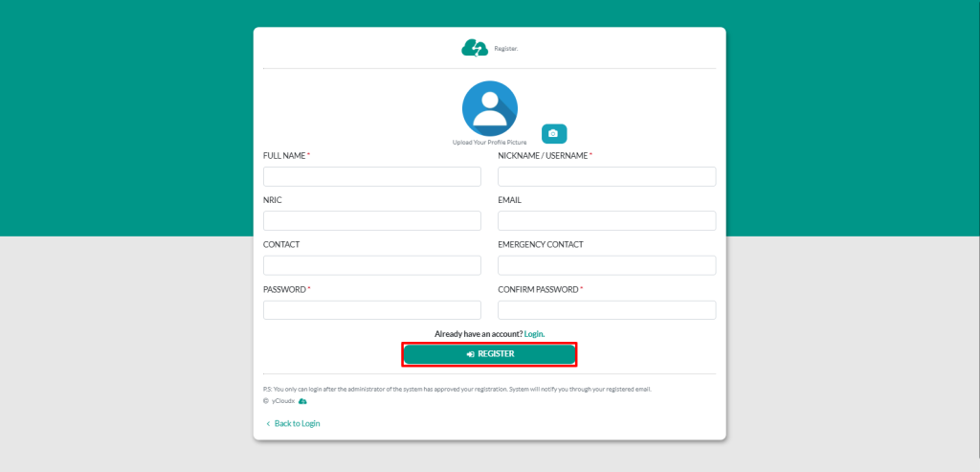Click the Password input field
The height and width of the screenshot is (472, 980).
coord(371,310)
